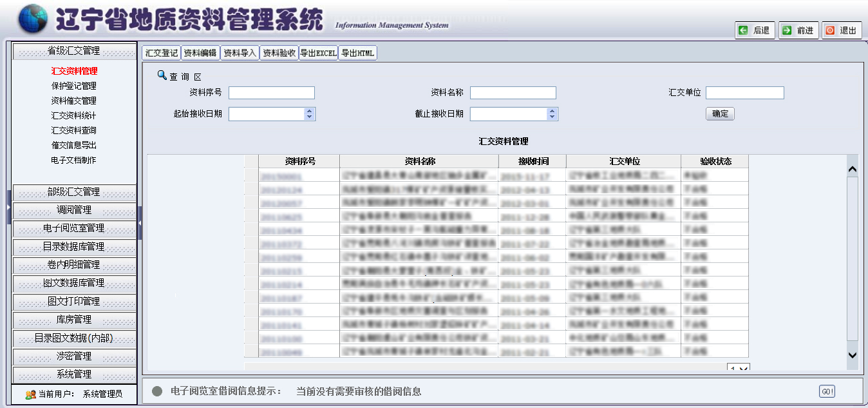Click left-edge arrow handle of the sidebar

click(x=9, y=207)
